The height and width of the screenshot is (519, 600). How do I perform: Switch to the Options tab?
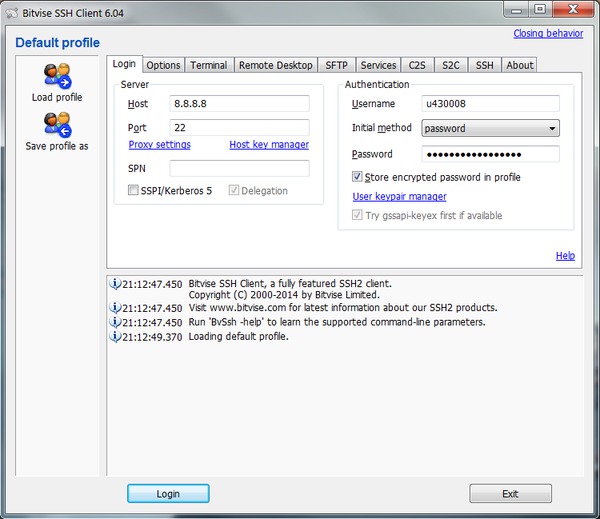[163, 65]
